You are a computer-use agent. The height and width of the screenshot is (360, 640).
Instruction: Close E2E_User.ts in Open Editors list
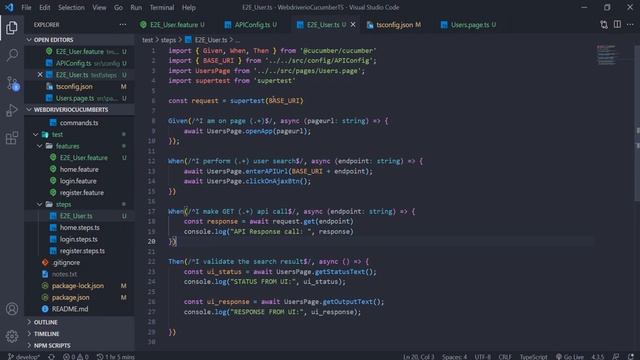(40, 75)
